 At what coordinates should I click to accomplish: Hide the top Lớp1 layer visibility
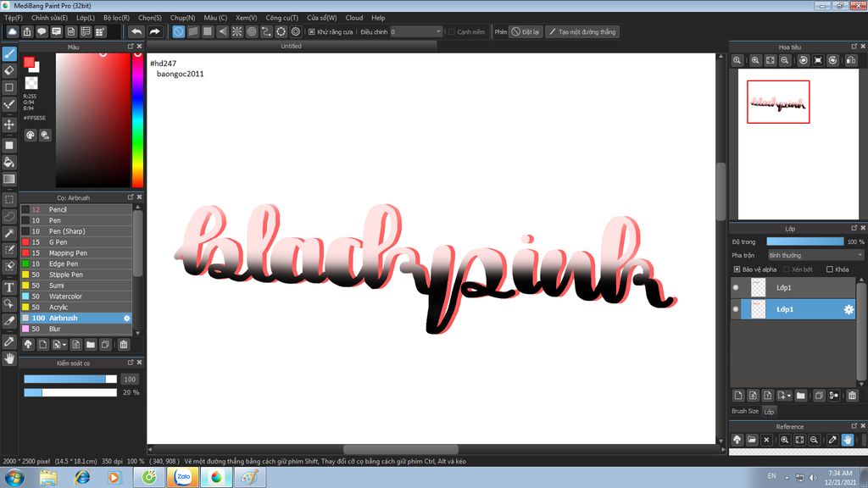click(x=736, y=287)
